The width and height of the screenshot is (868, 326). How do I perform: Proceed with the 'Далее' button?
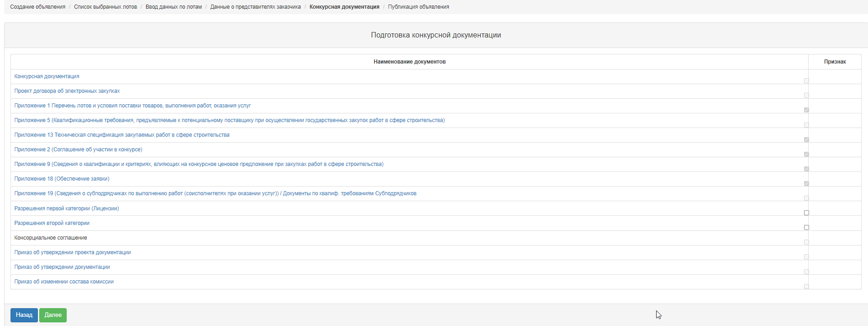click(x=53, y=315)
